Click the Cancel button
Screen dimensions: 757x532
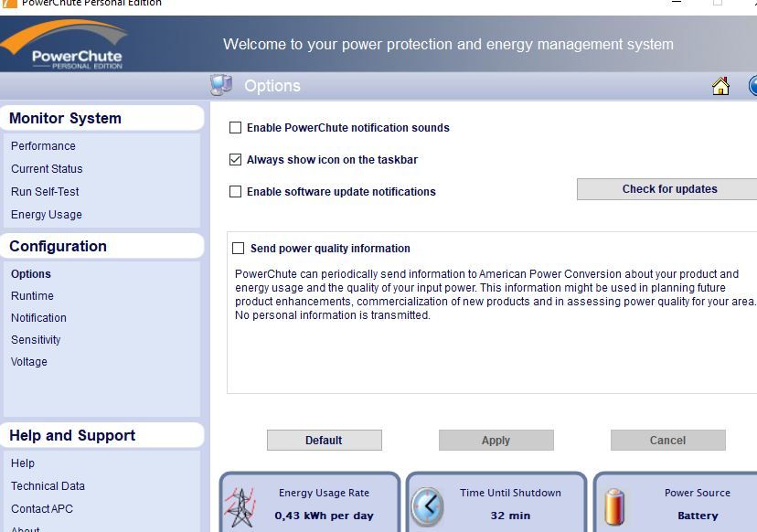667,441
